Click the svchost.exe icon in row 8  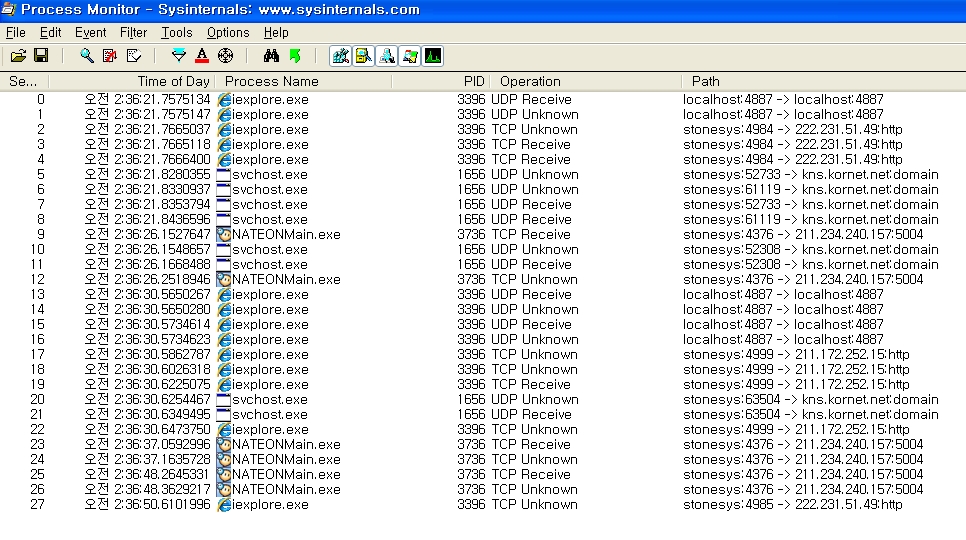(x=224, y=220)
